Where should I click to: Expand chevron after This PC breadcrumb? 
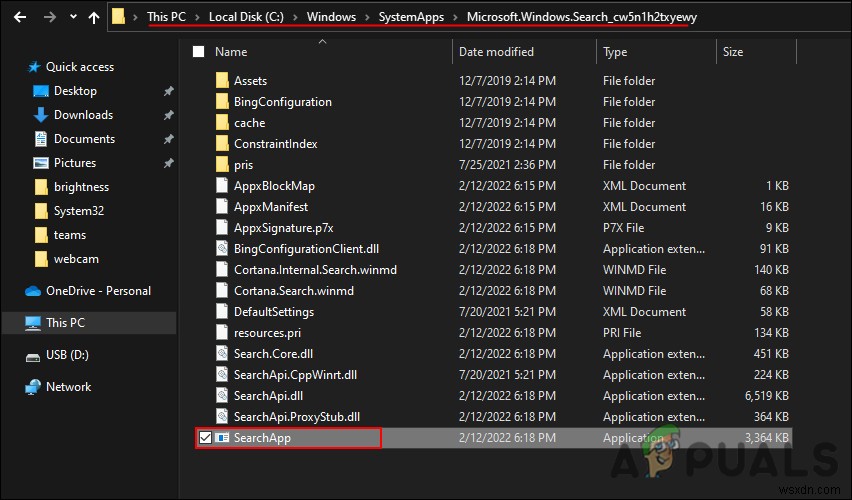coord(197,17)
